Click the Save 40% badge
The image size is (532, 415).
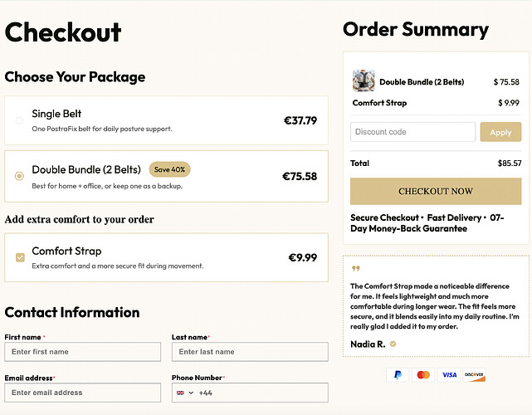[169, 169]
